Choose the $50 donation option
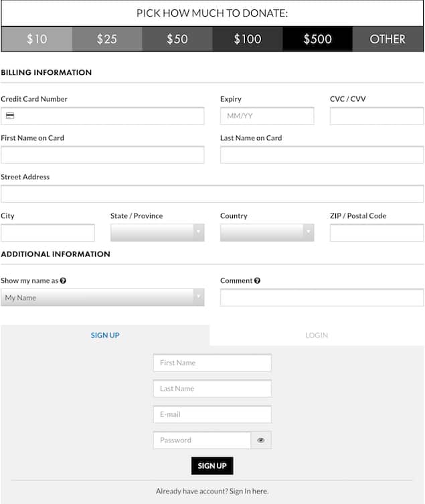 click(177, 39)
